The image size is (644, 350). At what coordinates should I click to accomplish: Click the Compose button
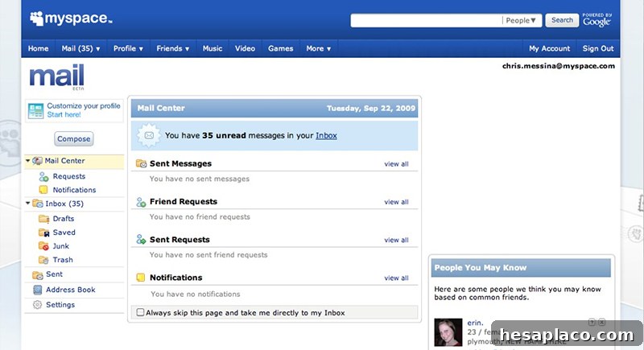74,138
